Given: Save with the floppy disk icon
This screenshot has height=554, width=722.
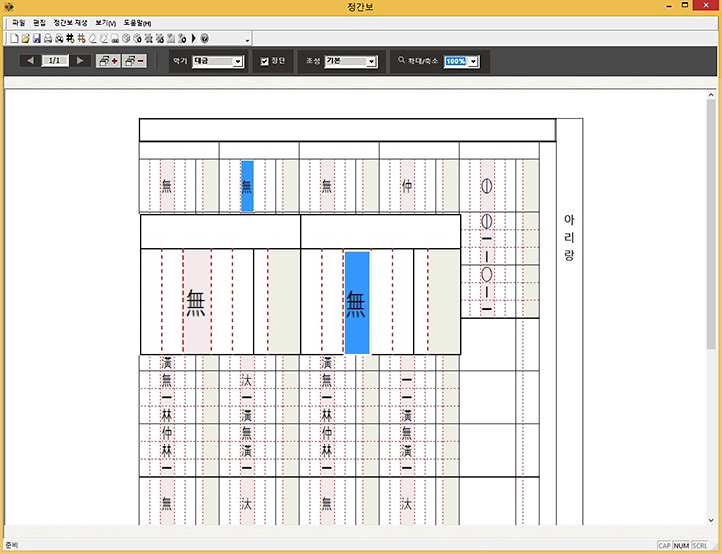Looking at the screenshot, I should click(x=36, y=39).
